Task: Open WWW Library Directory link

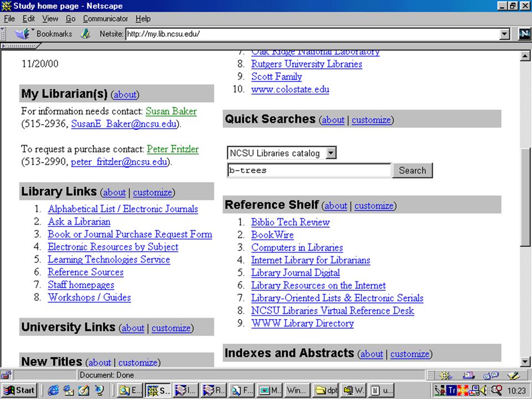Action: point(303,323)
